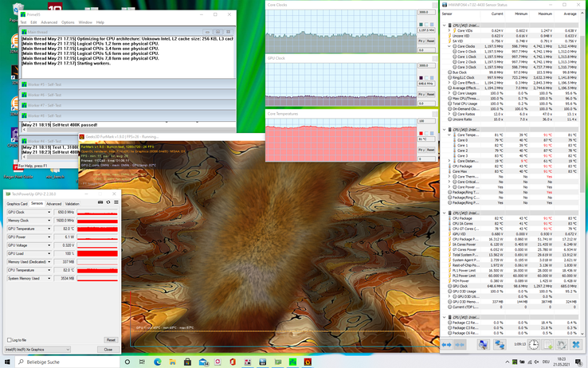The width and height of the screenshot is (588, 368).
Task: Open the Intel Iris Xe Graphics selector
Action: pyautogui.click(x=37, y=349)
